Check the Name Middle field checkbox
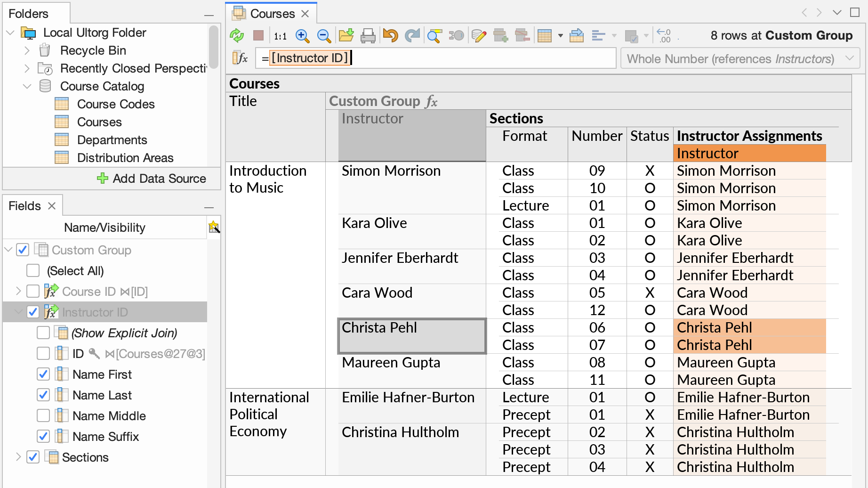The width and height of the screenshot is (868, 488). pyautogui.click(x=43, y=415)
